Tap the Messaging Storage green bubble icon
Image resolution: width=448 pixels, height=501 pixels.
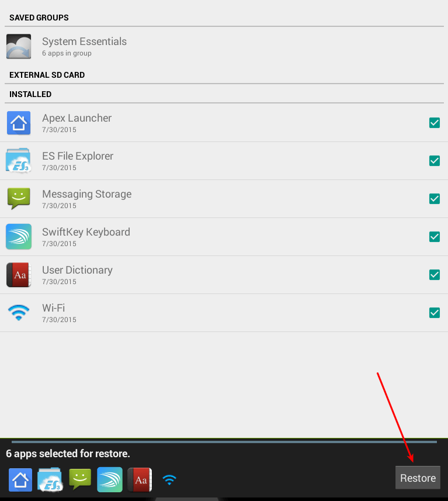[19, 198]
